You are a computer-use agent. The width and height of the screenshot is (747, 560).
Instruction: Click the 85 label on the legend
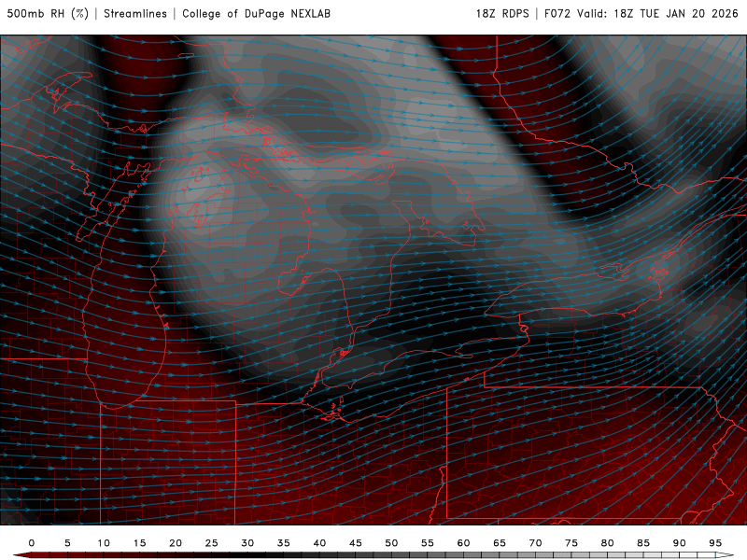pyautogui.click(x=643, y=543)
